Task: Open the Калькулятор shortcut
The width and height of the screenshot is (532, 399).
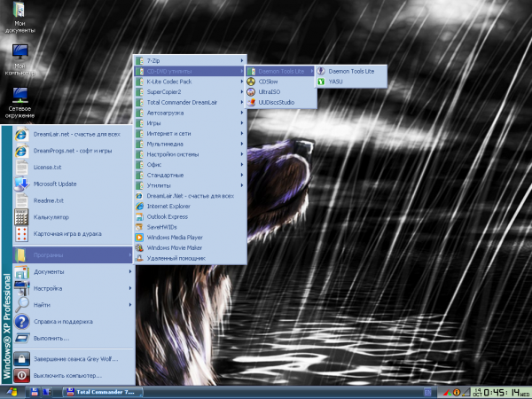Action: pyautogui.click(x=51, y=216)
